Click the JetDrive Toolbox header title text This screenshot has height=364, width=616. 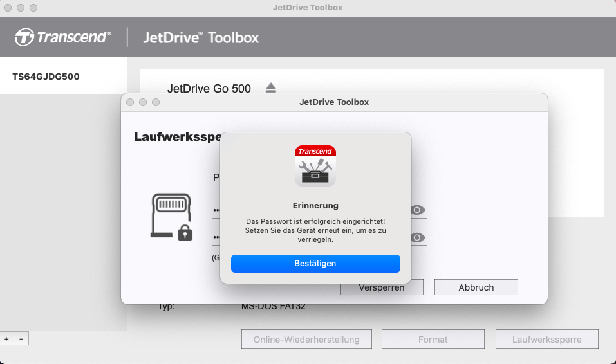(x=201, y=38)
